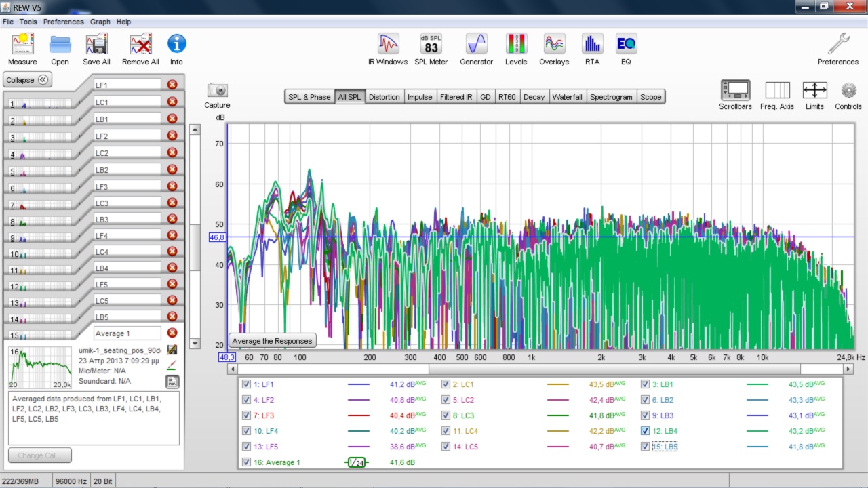Uncheck the LF1 trace checkbox
This screenshot has width=868, height=488.
(246, 384)
